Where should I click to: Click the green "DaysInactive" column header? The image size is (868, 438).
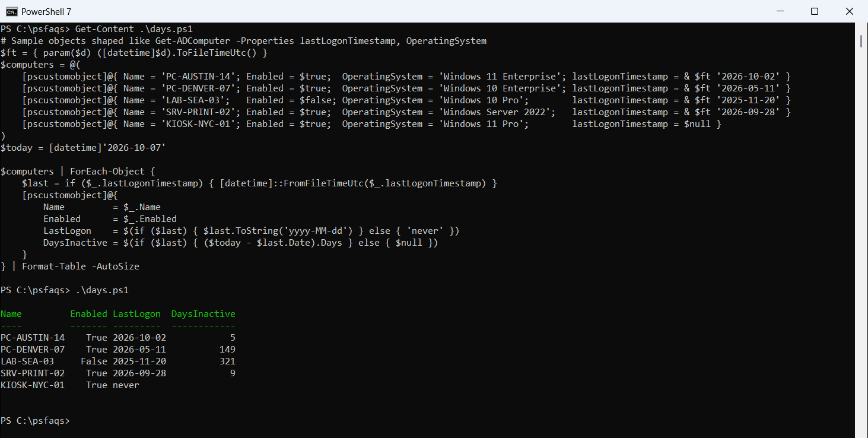[204, 314]
